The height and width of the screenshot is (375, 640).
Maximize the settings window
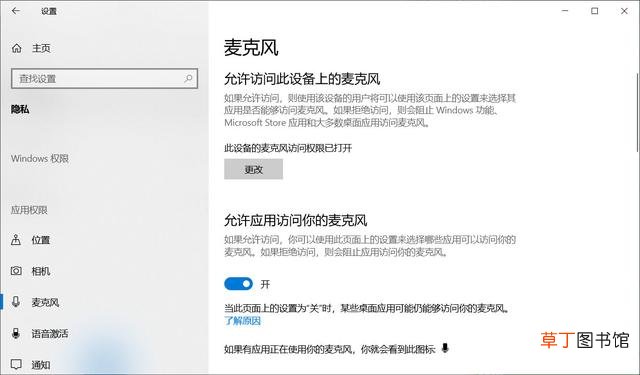pyautogui.click(x=595, y=11)
